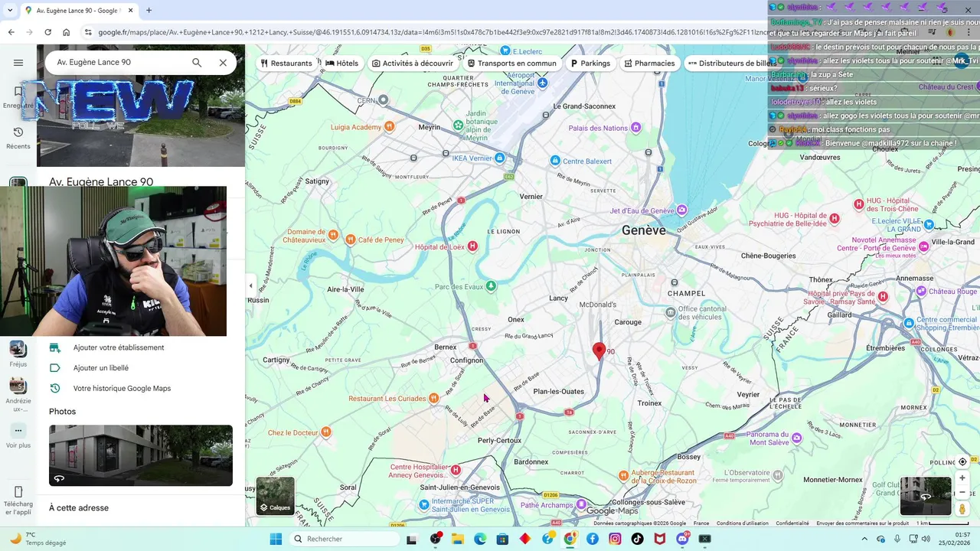Screen dimensions: 980x551
Task: Open site information icon in address bar
Action: (x=88, y=32)
